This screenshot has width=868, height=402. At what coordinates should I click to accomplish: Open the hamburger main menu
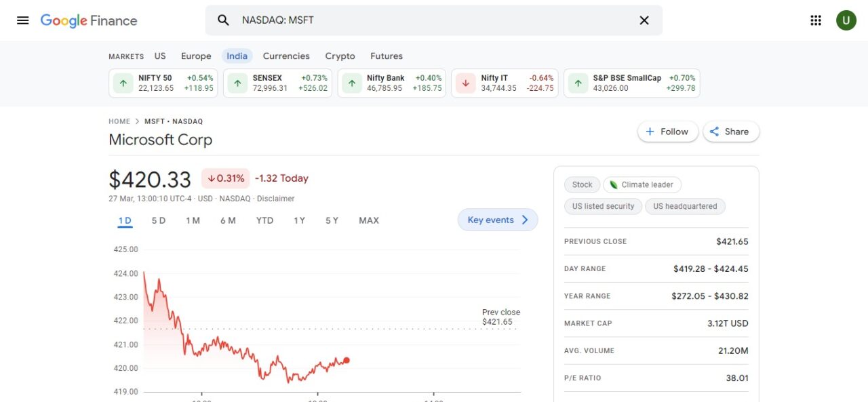(x=23, y=20)
